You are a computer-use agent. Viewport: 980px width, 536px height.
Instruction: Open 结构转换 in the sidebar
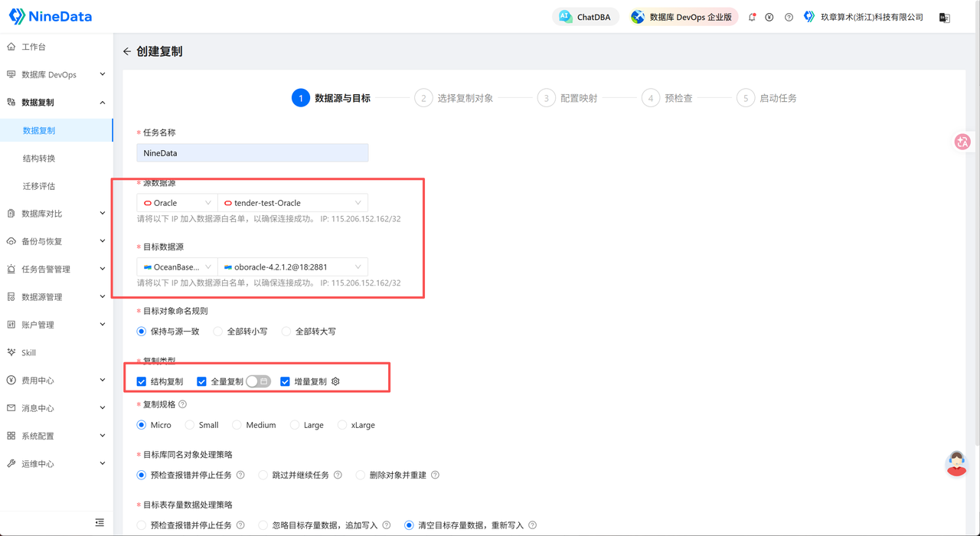pos(57,158)
